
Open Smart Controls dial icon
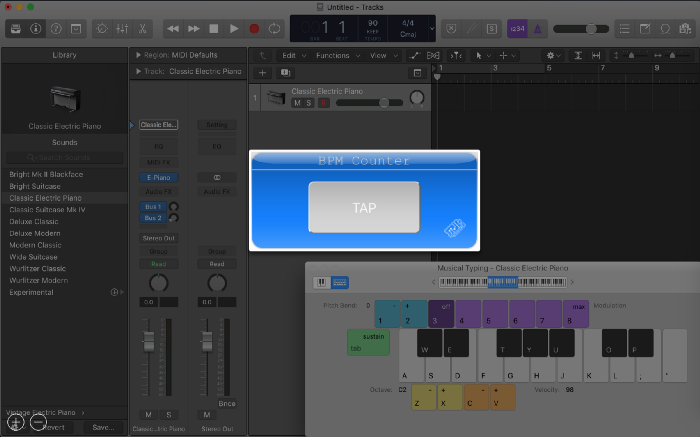pos(102,29)
